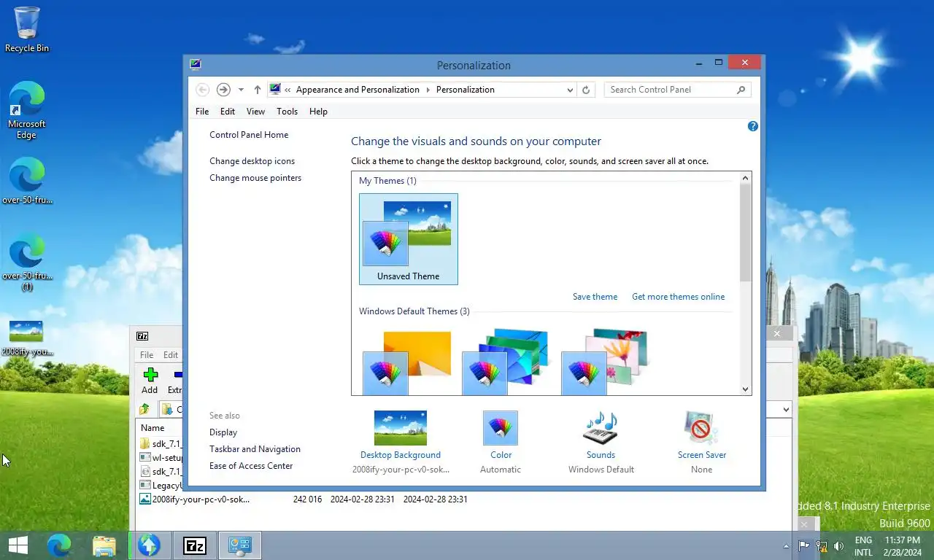Expand the address bar history dropdown
934x560 pixels.
[x=570, y=90]
